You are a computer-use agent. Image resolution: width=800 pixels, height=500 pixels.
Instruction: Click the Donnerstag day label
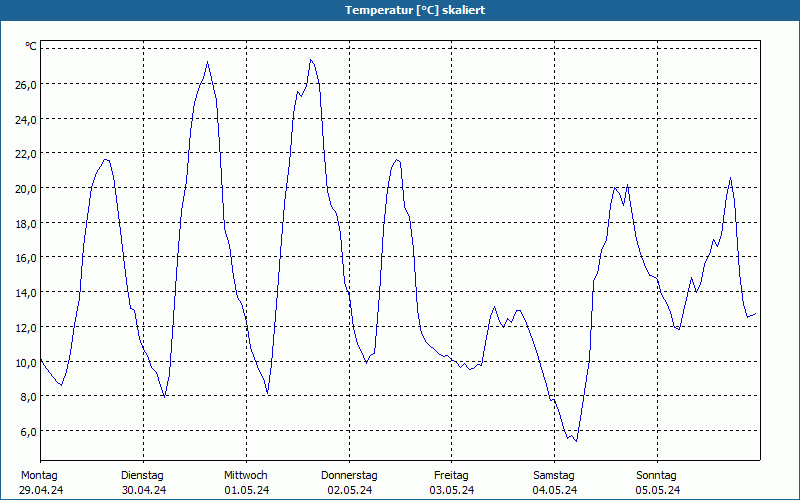point(349,476)
